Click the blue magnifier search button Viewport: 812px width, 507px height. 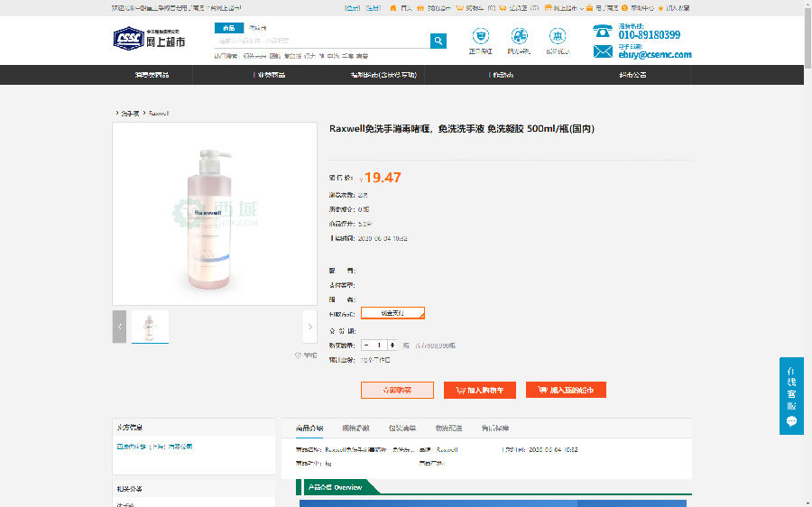click(x=438, y=41)
